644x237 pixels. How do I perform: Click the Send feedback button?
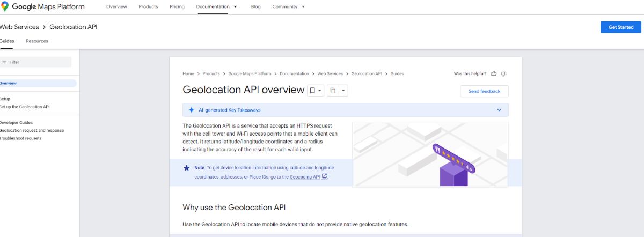point(484,91)
